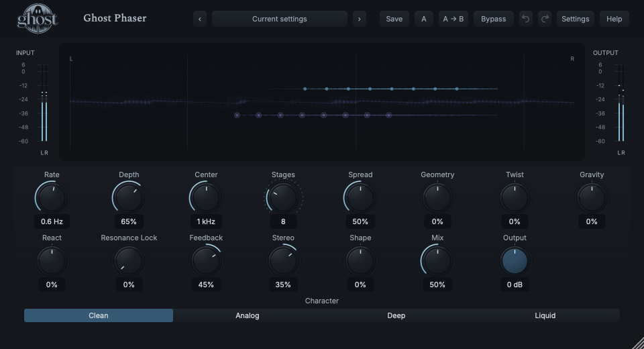Click the 35% Stereo value field
644x349 pixels.
[283, 285]
